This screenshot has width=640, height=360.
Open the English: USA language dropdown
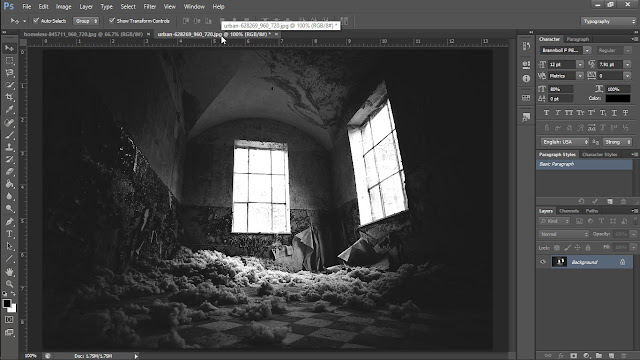point(565,142)
